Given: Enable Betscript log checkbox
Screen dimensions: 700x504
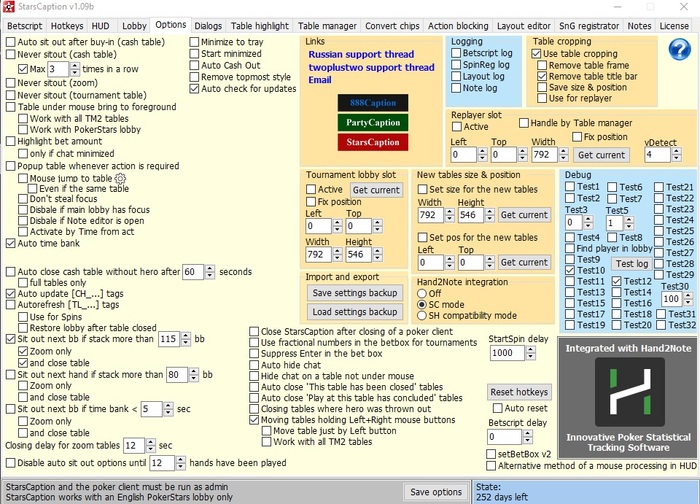Looking at the screenshot, I should pyautogui.click(x=456, y=53).
